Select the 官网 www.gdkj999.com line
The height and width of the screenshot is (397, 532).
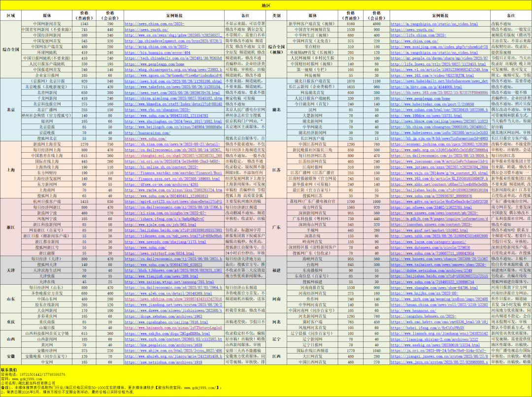coord(21,379)
